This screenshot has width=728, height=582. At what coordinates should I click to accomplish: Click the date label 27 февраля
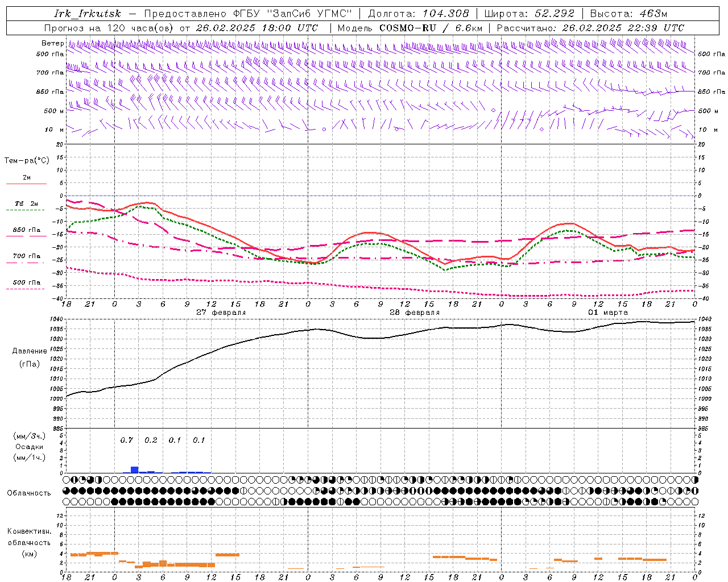tap(221, 313)
